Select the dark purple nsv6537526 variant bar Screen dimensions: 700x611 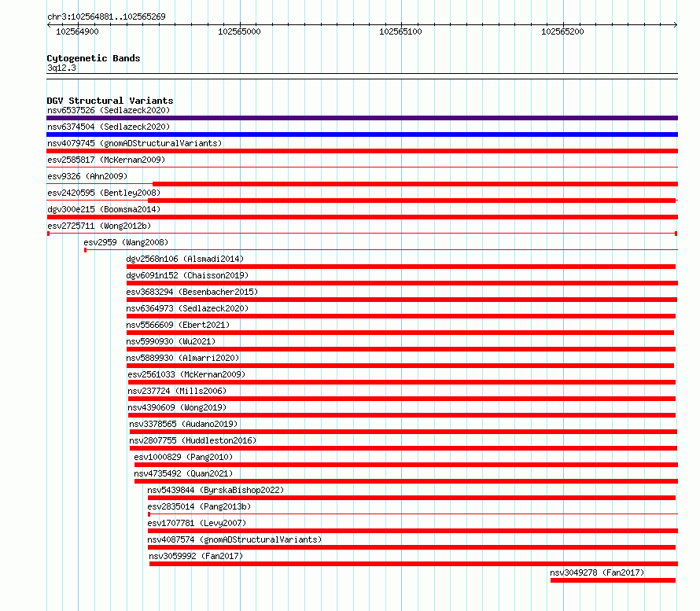coord(362,118)
